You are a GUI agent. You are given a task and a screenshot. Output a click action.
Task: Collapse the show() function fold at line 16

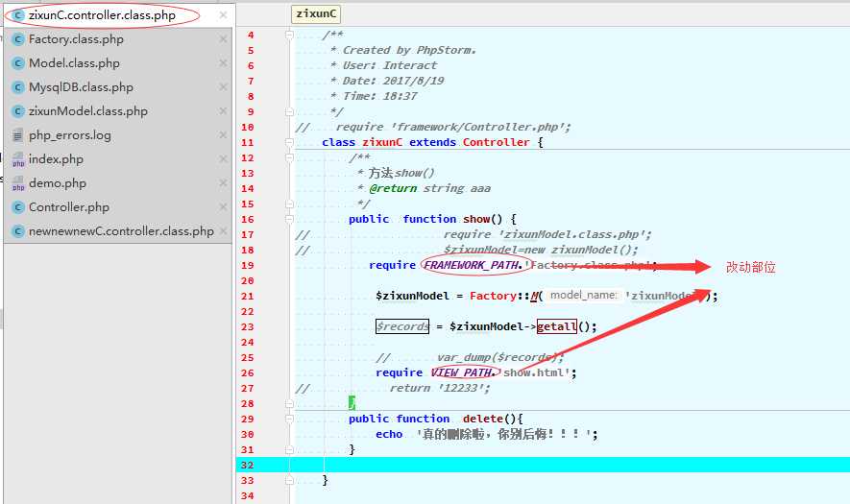coord(289,219)
